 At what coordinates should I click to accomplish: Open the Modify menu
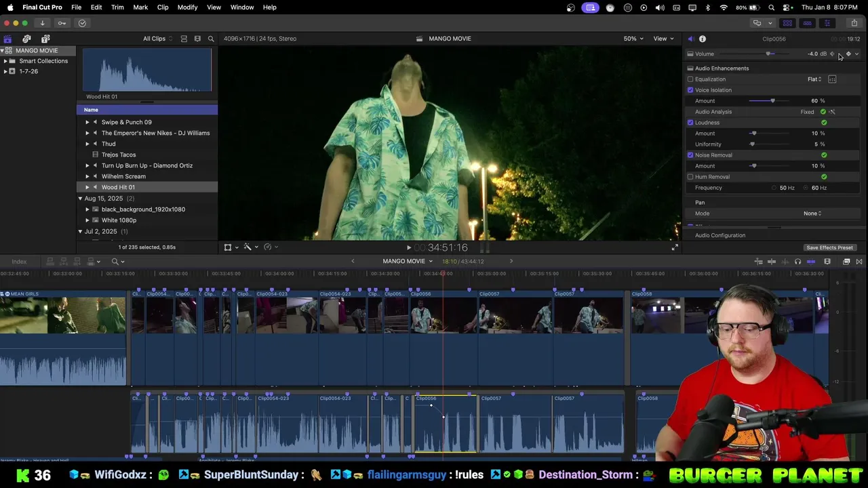pos(187,7)
